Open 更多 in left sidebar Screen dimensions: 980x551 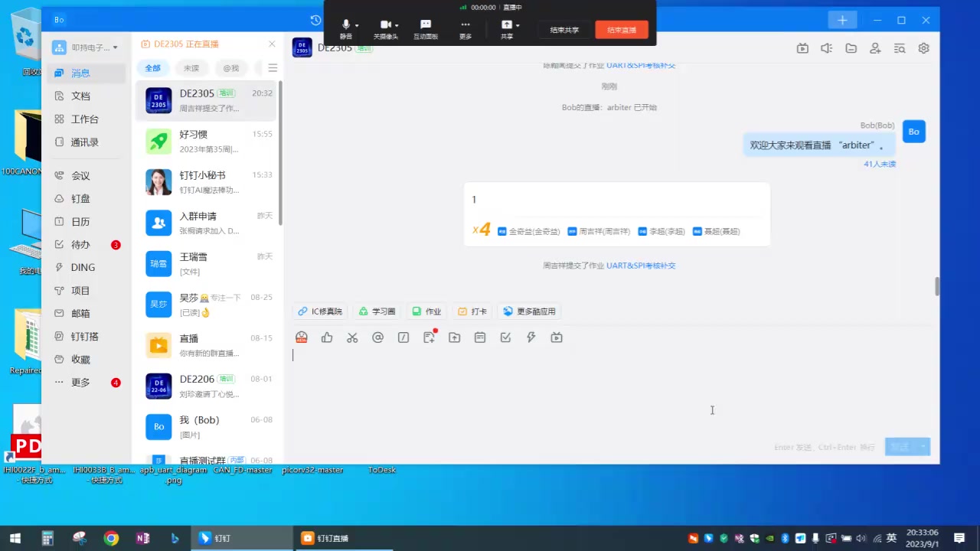tap(86, 383)
